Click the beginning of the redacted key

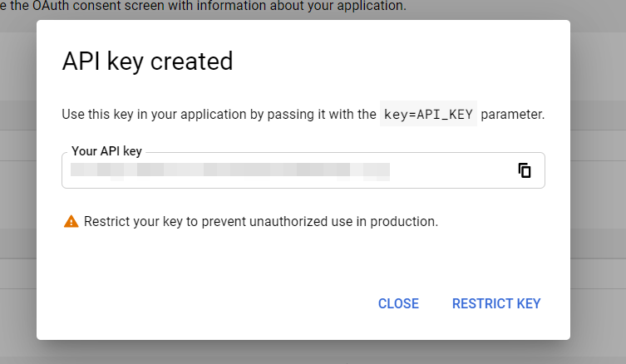tap(76, 171)
